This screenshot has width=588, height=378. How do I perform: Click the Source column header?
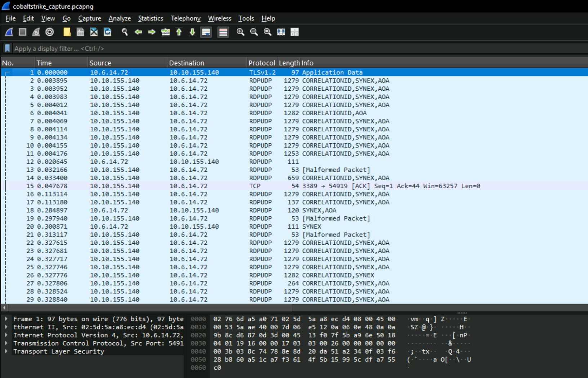(100, 63)
